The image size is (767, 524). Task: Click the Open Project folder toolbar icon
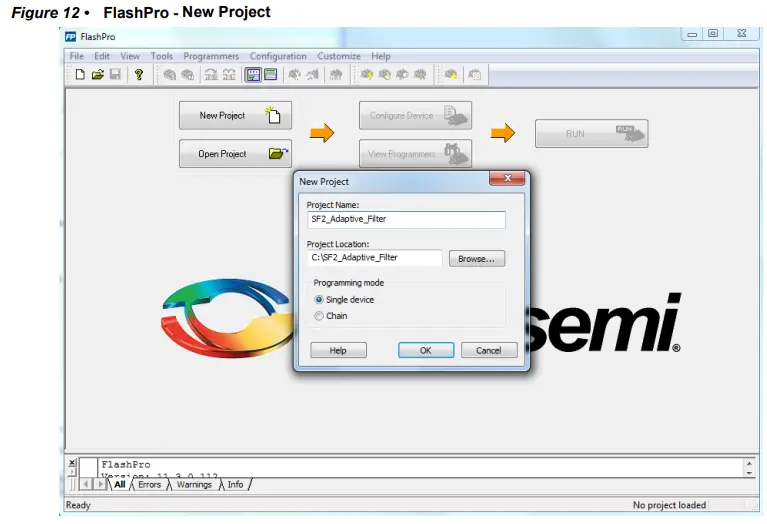pos(98,74)
